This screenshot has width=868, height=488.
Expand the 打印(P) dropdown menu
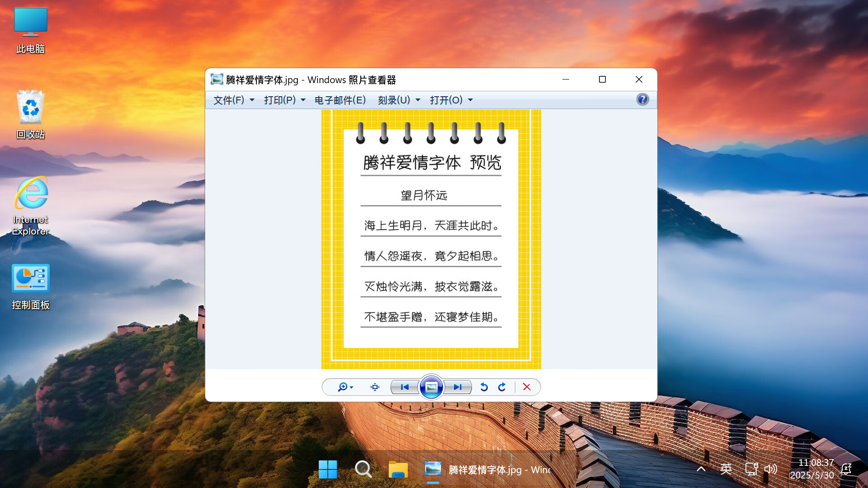(x=284, y=100)
